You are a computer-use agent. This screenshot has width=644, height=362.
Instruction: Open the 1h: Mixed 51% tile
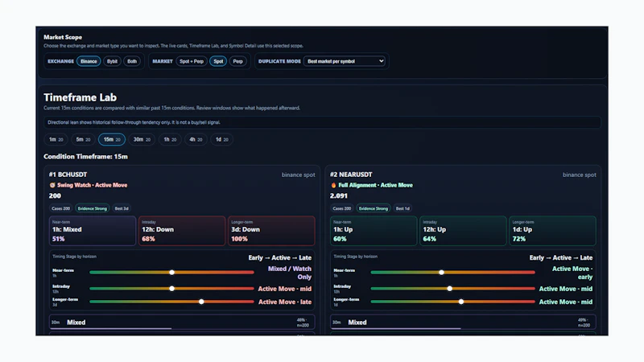coord(93,231)
